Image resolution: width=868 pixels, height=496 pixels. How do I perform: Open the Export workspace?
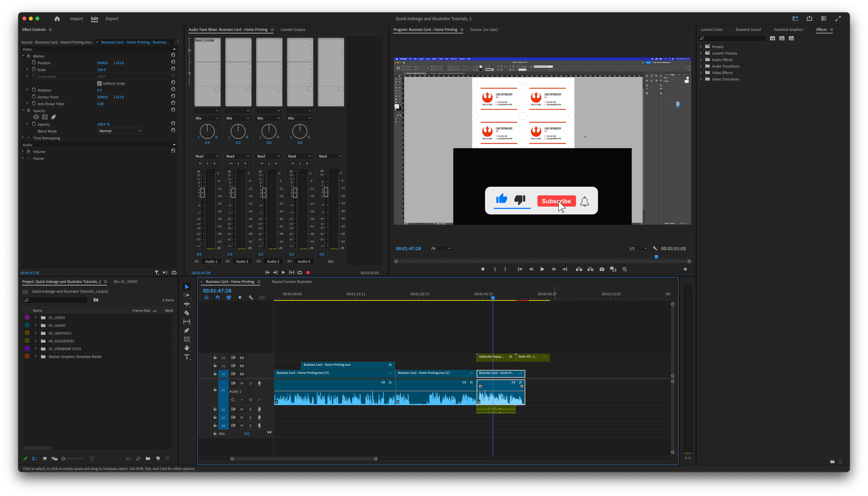[x=112, y=19]
